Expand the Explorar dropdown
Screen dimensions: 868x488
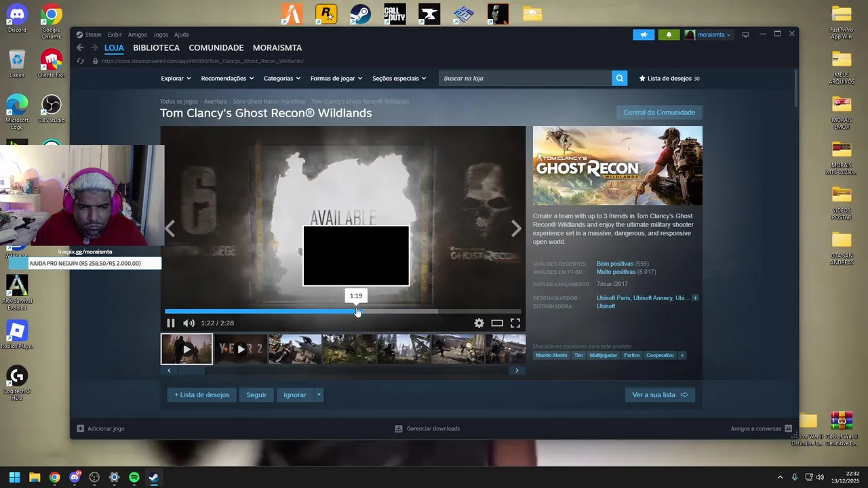click(176, 79)
